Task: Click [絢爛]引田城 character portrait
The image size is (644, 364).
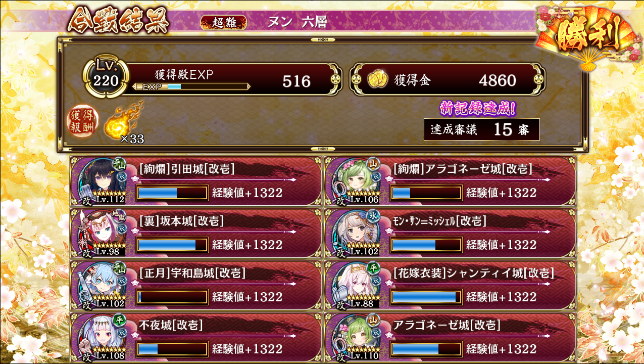Action: coord(102,181)
